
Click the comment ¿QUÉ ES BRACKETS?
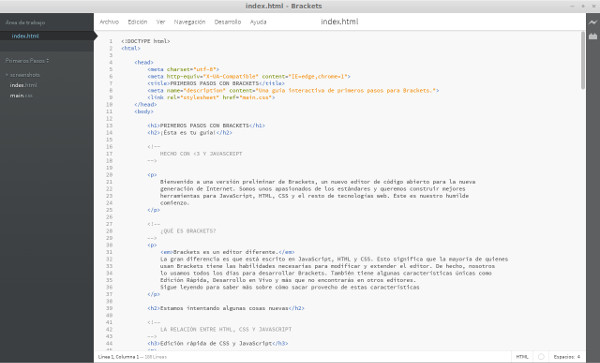(188, 231)
